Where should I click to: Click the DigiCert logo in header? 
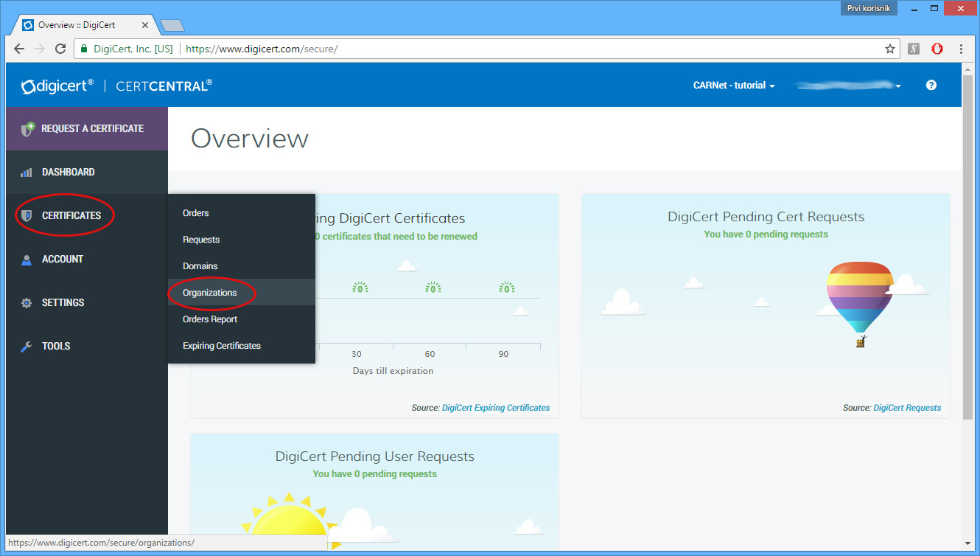(57, 86)
